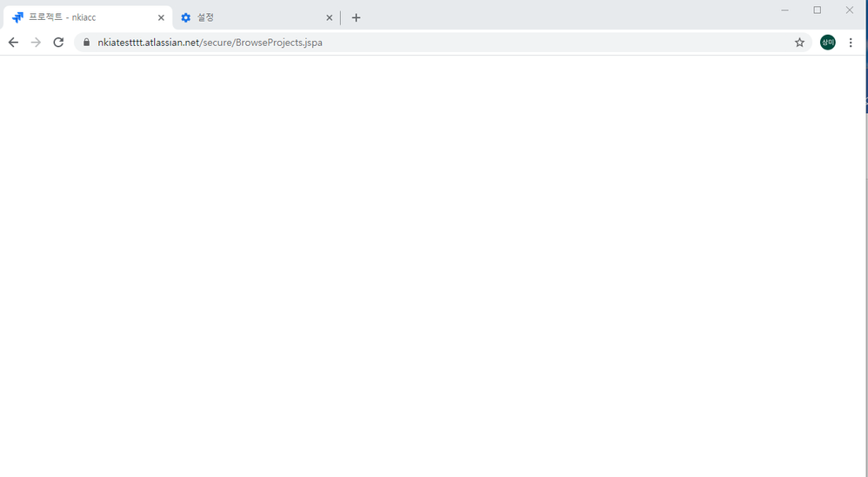Click the forward navigation arrow
The image size is (868, 477).
pos(36,43)
